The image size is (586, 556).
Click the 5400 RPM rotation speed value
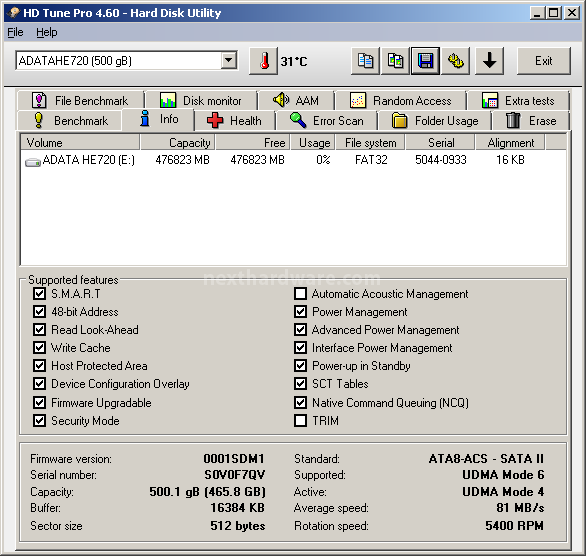[514, 526]
